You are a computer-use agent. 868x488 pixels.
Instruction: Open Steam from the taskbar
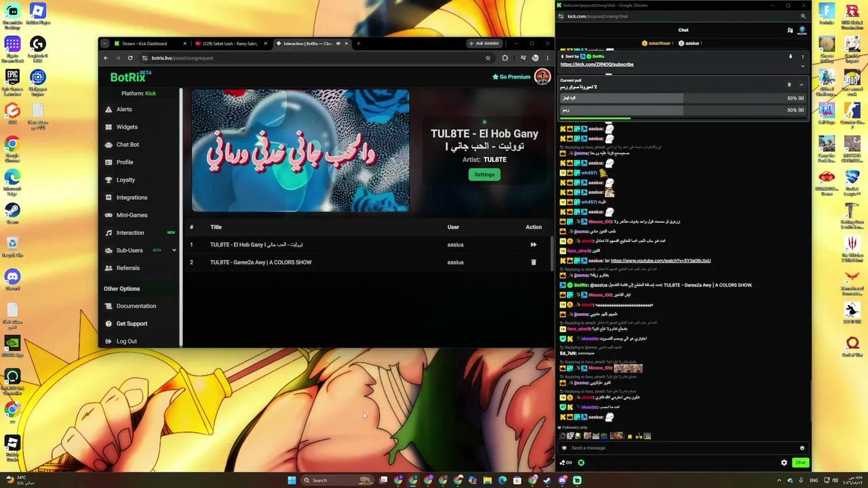(x=547, y=481)
